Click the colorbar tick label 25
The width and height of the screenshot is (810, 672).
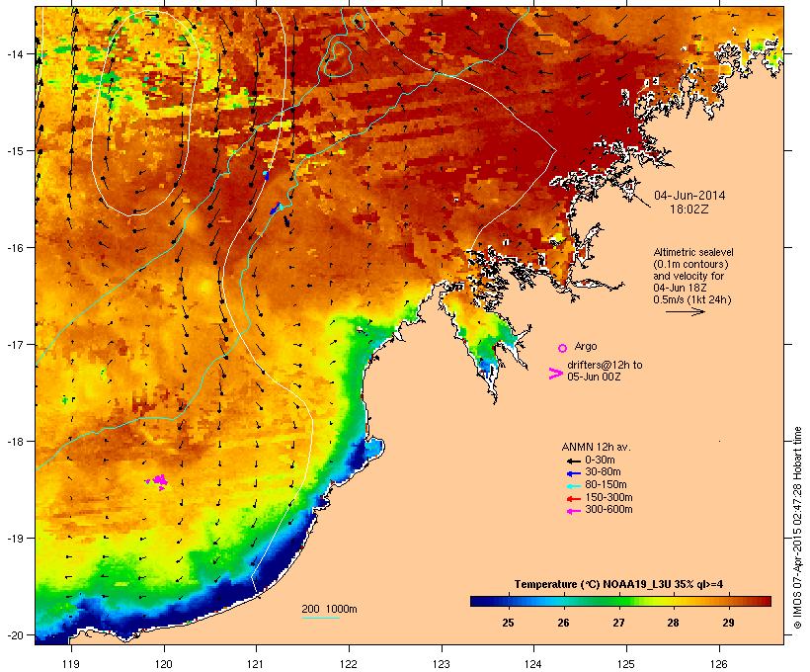coord(509,623)
